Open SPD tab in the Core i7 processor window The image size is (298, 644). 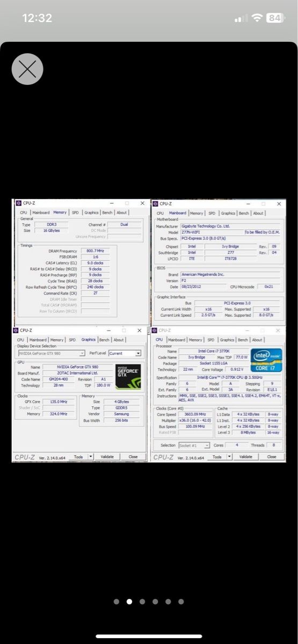(x=211, y=340)
